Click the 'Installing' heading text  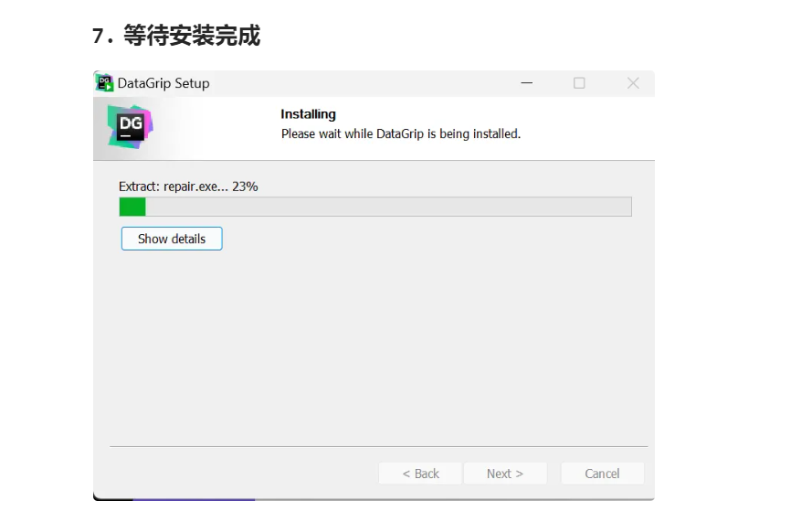pyautogui.click(x=308, y=114)
